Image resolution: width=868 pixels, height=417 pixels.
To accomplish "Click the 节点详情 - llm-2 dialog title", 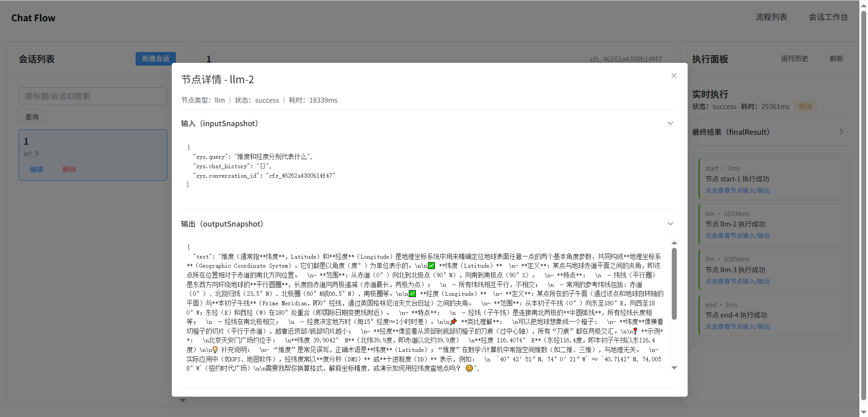I will 217,80.
